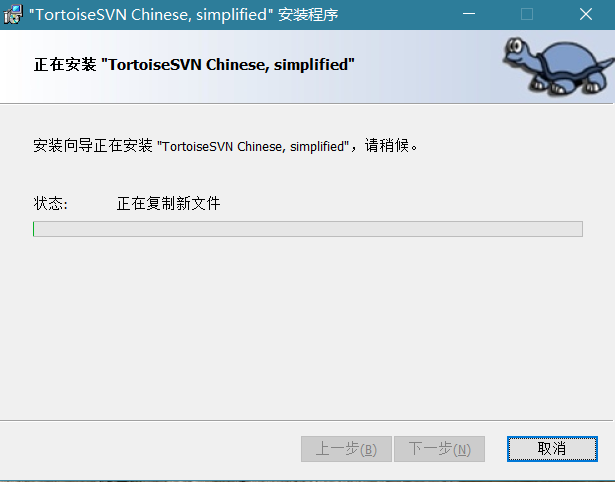Minimize the installer window
The height and width of the screenshot is (482, 615).
(x=469, y=15)
